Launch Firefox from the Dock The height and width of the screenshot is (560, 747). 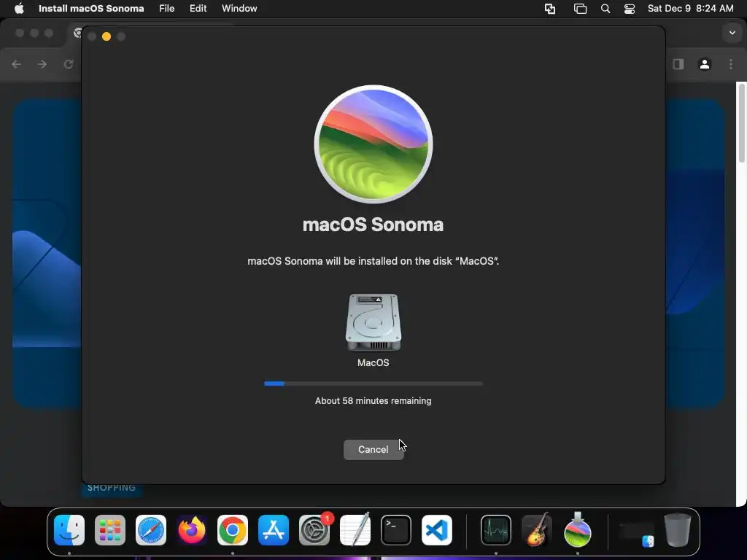[192, 530]
